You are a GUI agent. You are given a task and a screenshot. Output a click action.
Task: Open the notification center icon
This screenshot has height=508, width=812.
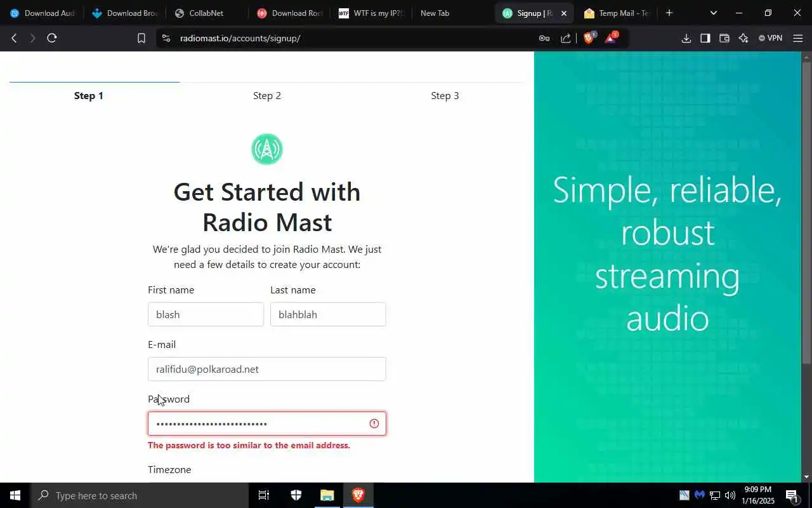coord(792,495)
